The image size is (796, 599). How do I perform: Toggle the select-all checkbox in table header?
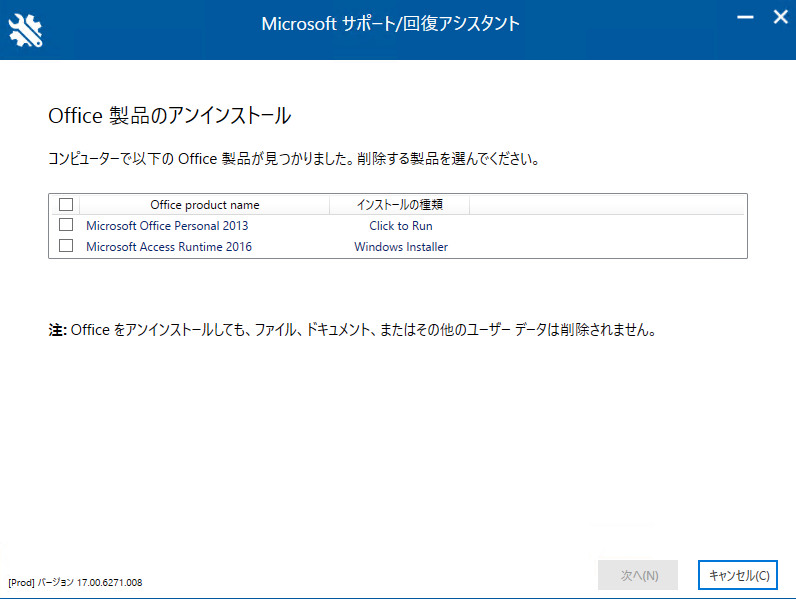click(66, 205)
